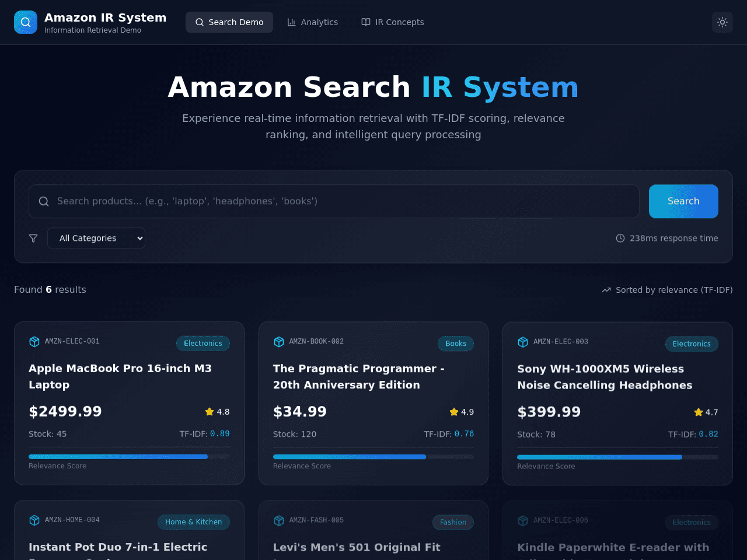This screenshot has height=560, width=747.
Task: Switch to the Analytics tab
Action: click(312, 22)
